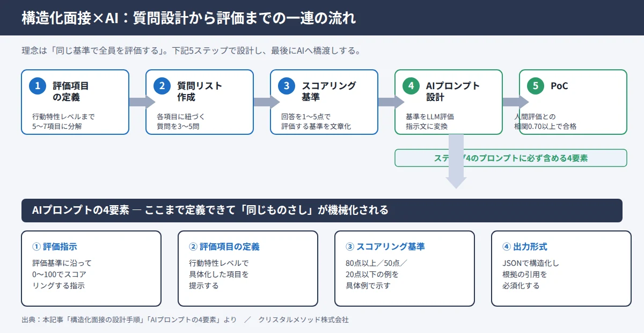Click the text "行動特性レベルで具体化した項目を提示する"
This screenshot has width=644, height=333.
pos(219,274)
